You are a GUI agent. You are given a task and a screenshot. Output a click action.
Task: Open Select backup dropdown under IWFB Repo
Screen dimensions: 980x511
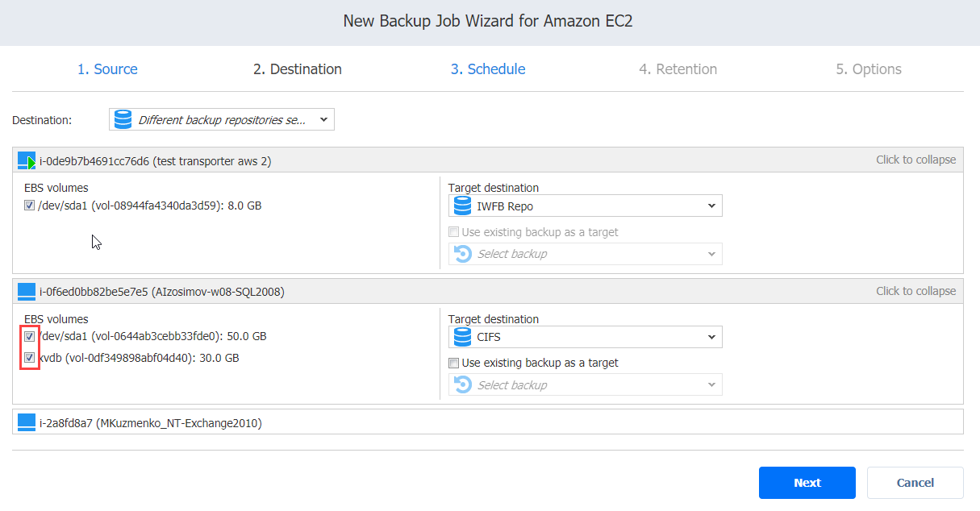pos(586,254)
